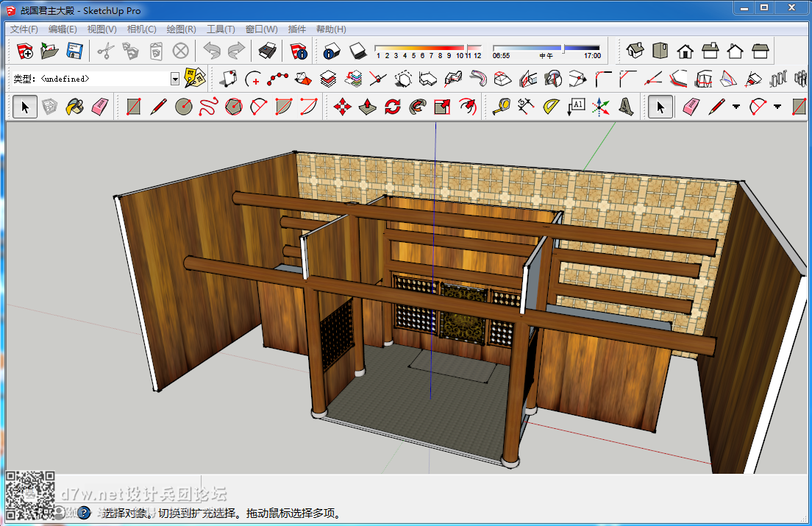Select the Pie tool with filled sector
The height and width of the screenshot is (526, 812).
[x=284, y=107]
